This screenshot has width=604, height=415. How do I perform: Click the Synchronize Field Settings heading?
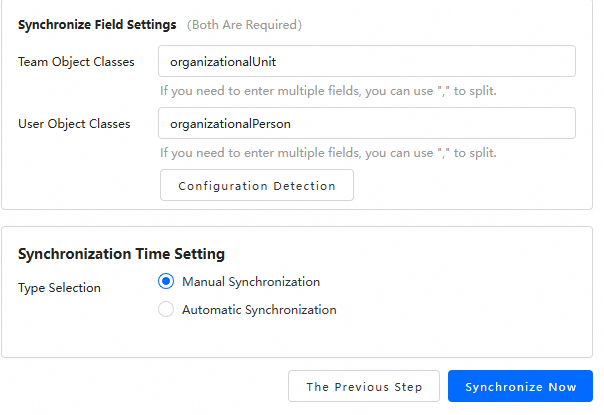click(x=97, y=24)
